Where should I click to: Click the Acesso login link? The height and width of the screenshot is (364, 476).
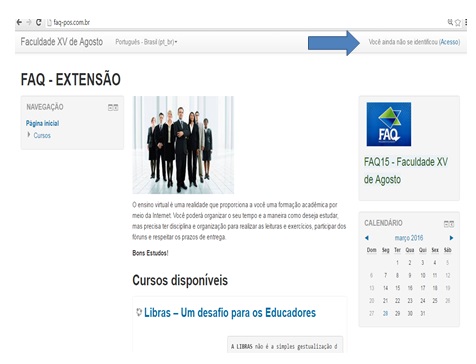tap(449, 42)
